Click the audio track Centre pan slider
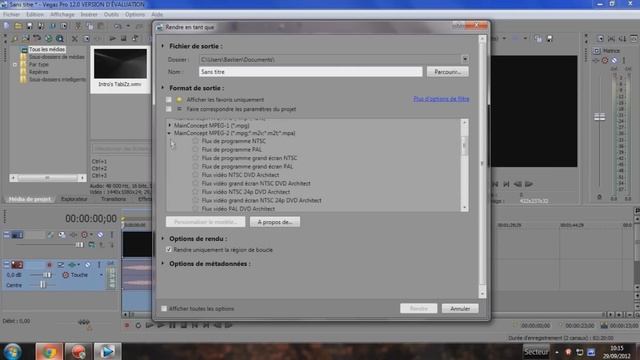 43,285
